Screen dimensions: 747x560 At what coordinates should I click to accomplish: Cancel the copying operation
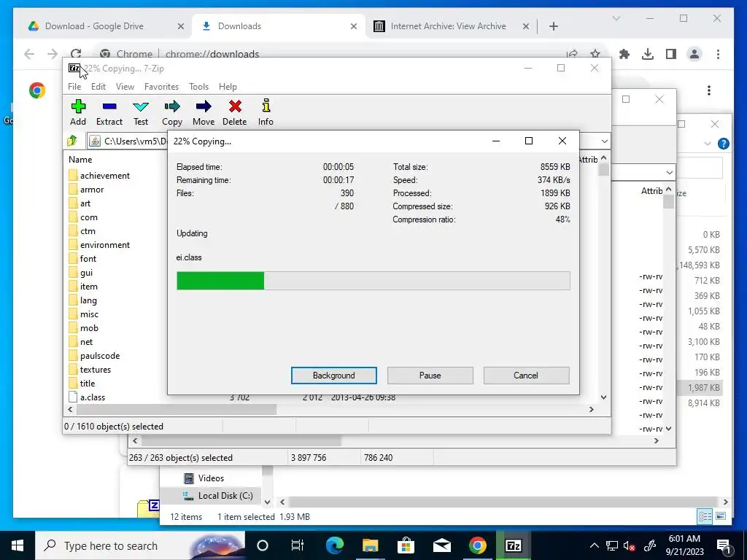click(526, 376)
